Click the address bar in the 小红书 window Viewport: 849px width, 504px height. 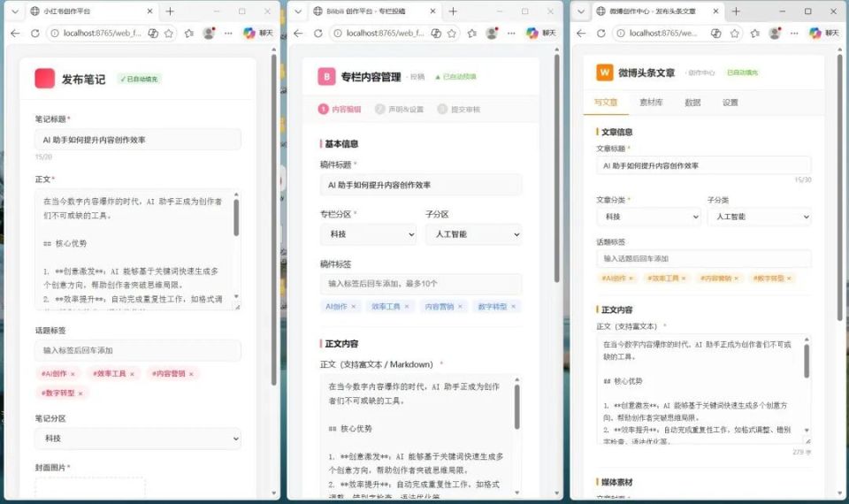102,34
